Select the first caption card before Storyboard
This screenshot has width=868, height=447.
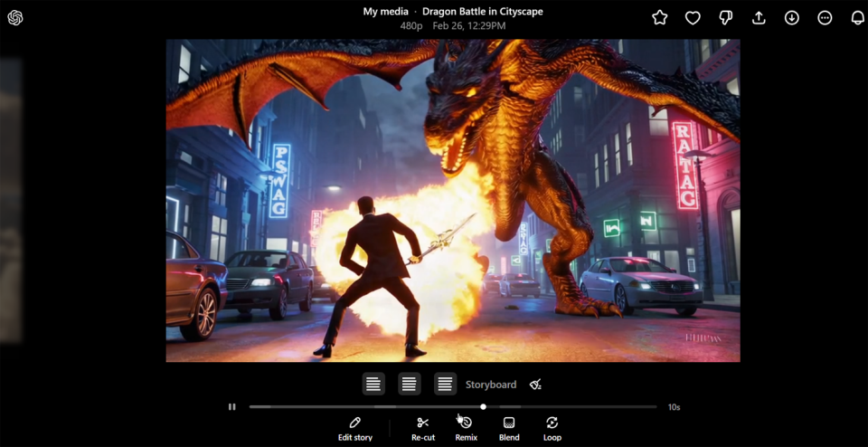pos(373,384)
